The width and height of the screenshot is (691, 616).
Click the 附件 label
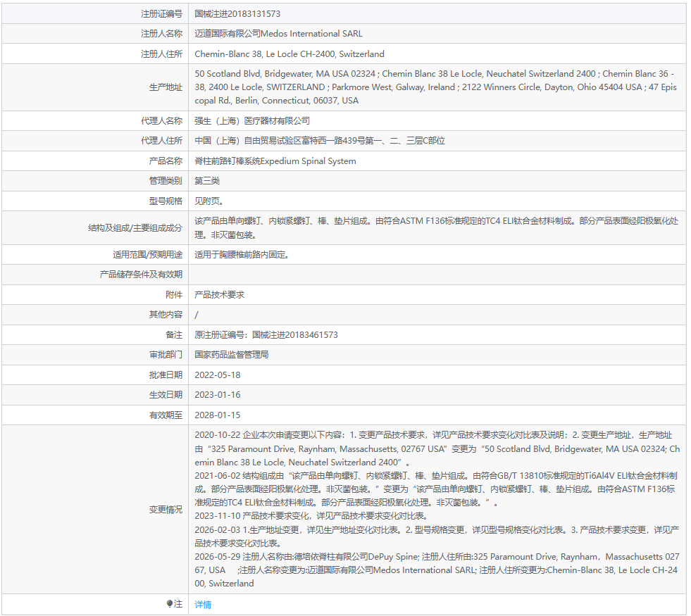pos(174,294)
